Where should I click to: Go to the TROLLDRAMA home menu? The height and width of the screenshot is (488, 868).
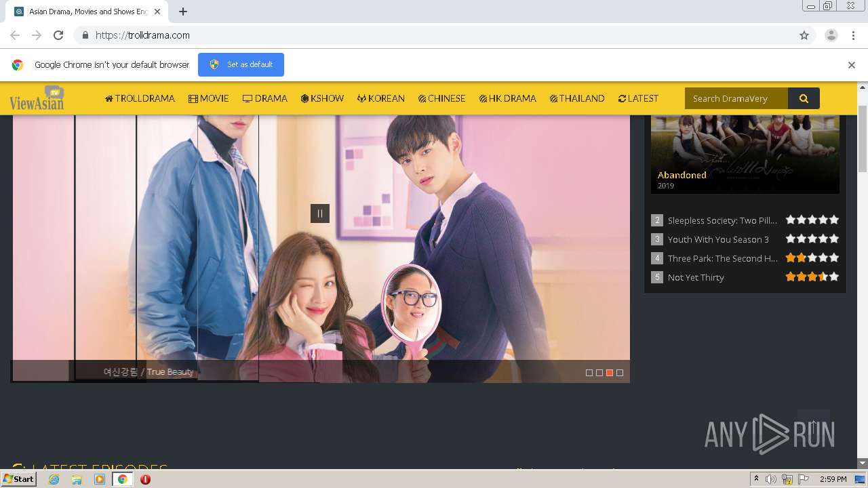click(140, 98)
